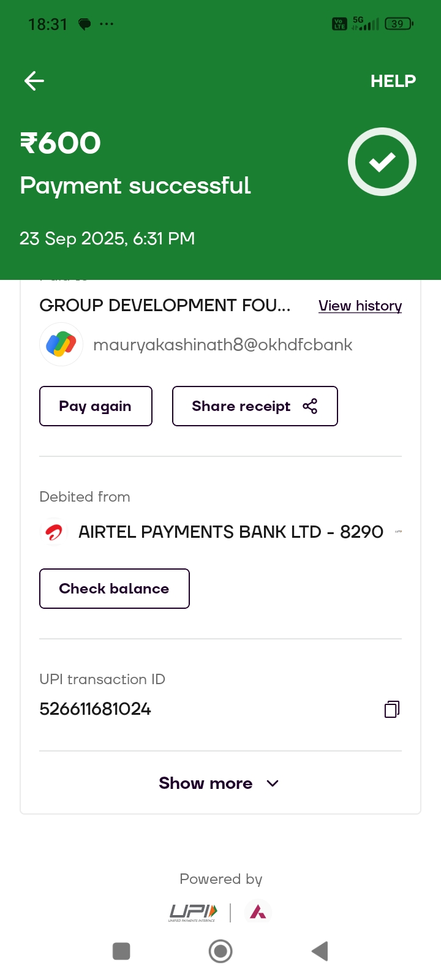This screenshot has height=980, width=441.
Task: Tap the AIRTEL PAYMENTS BANK LTD - 8290 account
Action: [x=230, y=532]
